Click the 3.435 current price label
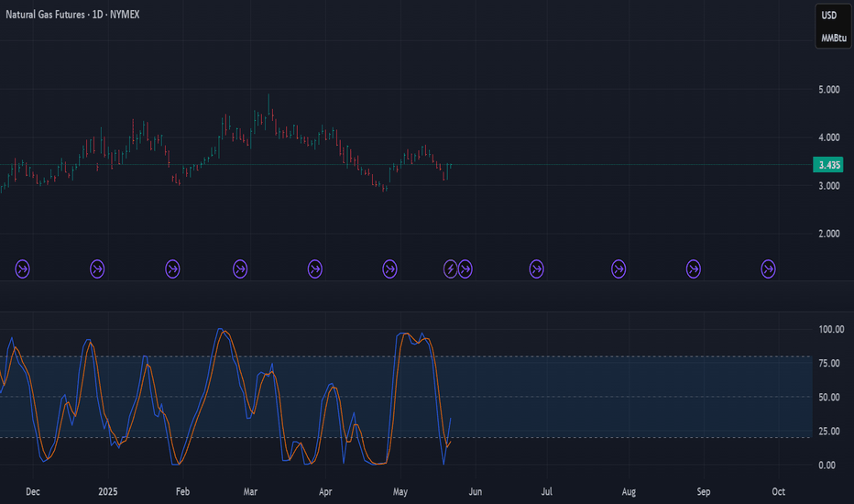Viewport: 854px width, 504px height. 827,165
